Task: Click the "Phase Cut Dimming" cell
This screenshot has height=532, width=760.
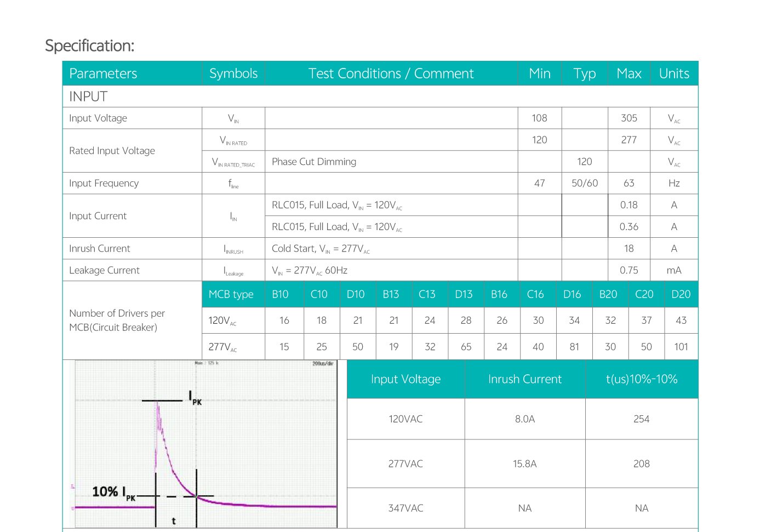Action: (x=314, y=162)
